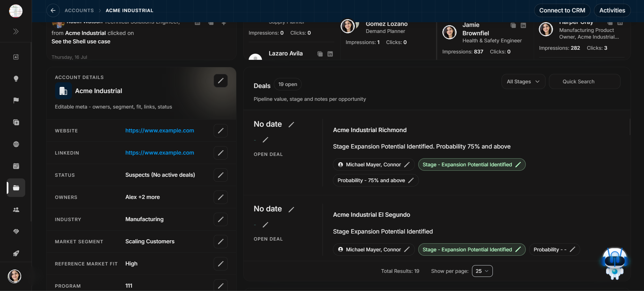644x291 pixels.
Task: Edit the El Segundo Probability - - tag
Action: click(572, 249)
